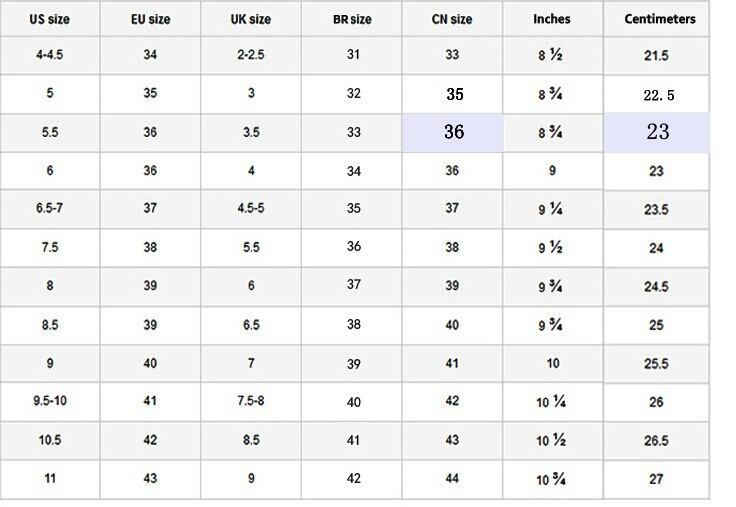Viewport: 736px width, 507px height.
Task: Select the EU size column header
Action: pos(150,19)
